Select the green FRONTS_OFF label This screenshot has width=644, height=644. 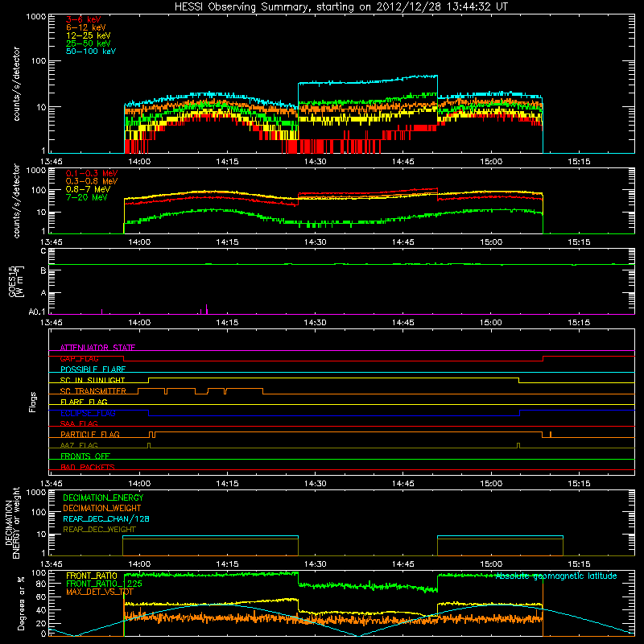85,456
